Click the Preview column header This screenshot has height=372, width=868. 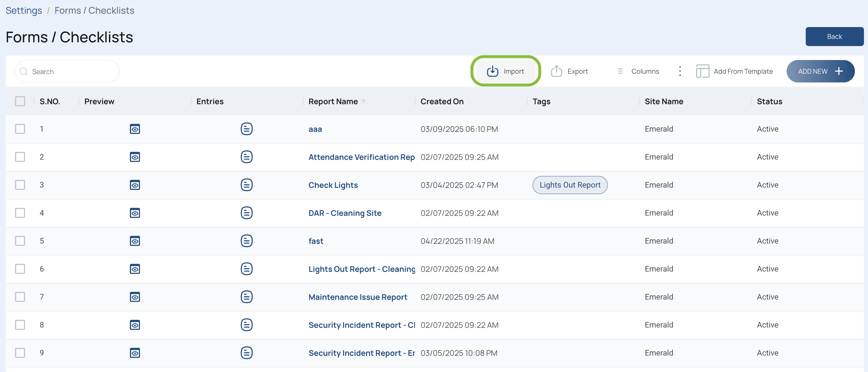(x=99, y=101)
